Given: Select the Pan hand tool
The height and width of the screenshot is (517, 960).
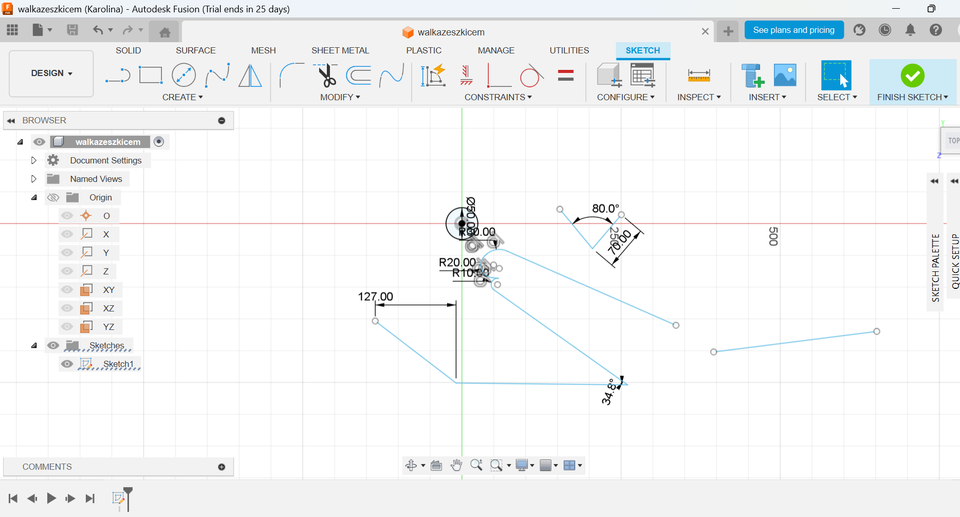Looking at the screenshot, I should point(456,466).
